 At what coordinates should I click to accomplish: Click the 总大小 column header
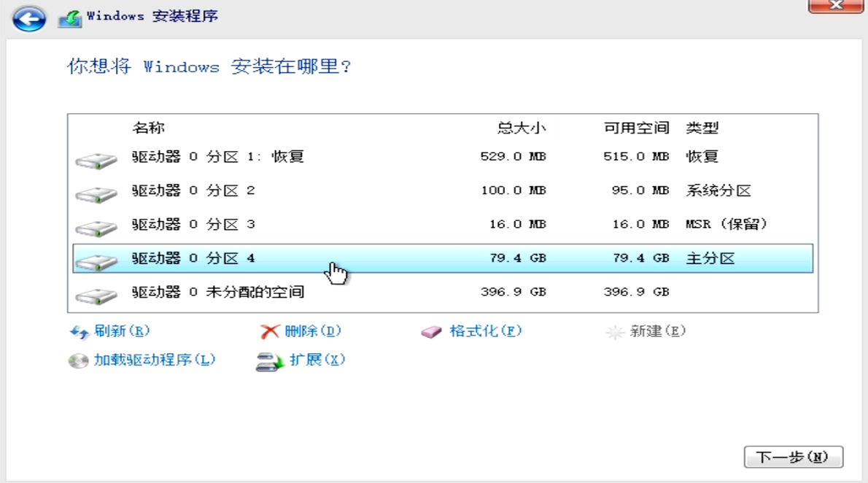click(522, 128)
